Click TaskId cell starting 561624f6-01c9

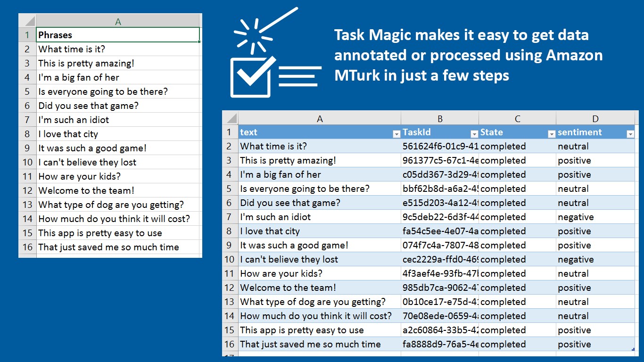coord(440,146)
